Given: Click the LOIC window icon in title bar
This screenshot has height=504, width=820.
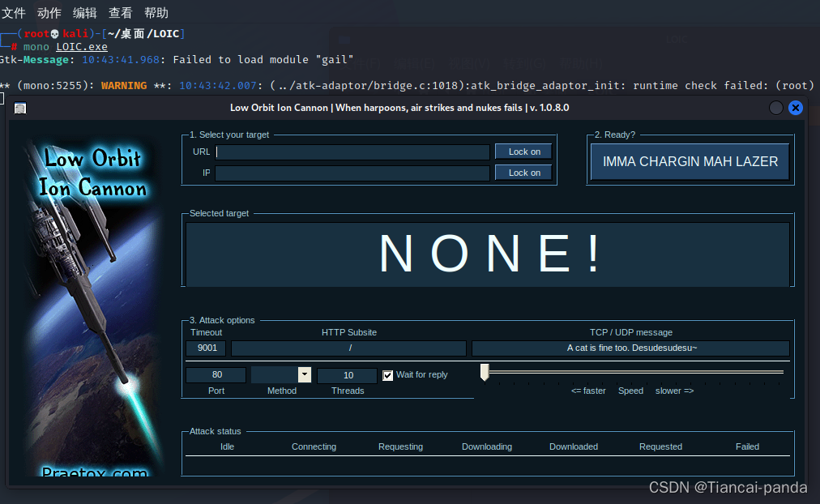Looking at the screenshot, I should coord(20,109).
